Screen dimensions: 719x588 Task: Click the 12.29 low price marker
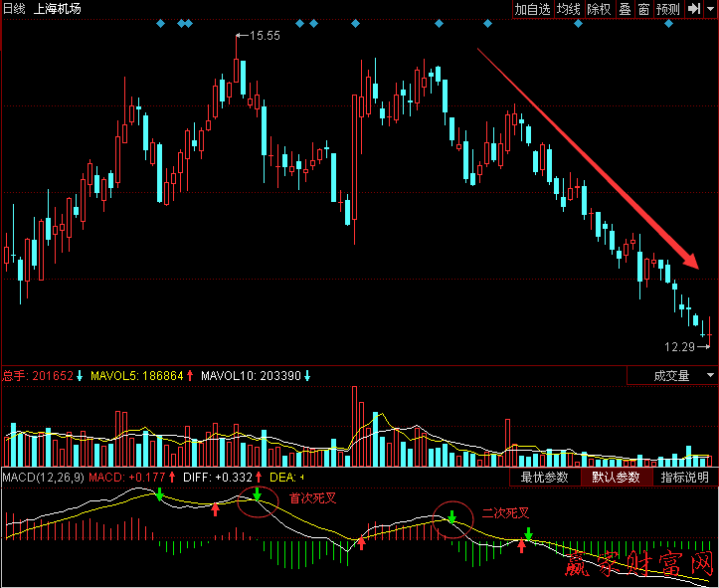680,347
